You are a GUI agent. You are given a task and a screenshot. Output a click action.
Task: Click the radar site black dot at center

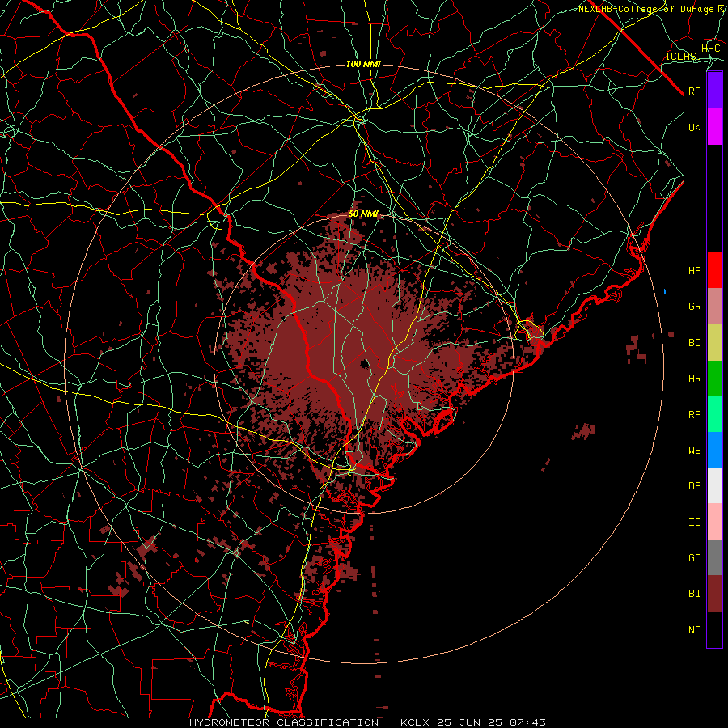[x=364, y=363]
